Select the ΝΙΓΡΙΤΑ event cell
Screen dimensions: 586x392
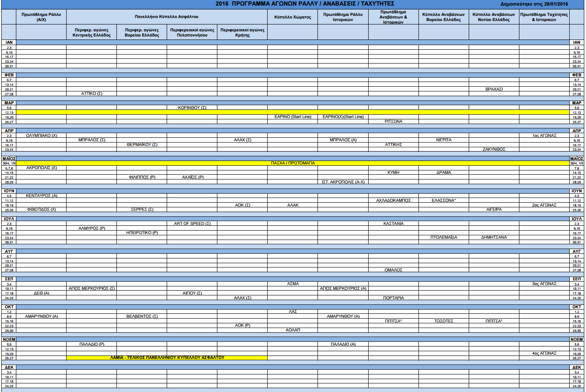coord(443,140)
